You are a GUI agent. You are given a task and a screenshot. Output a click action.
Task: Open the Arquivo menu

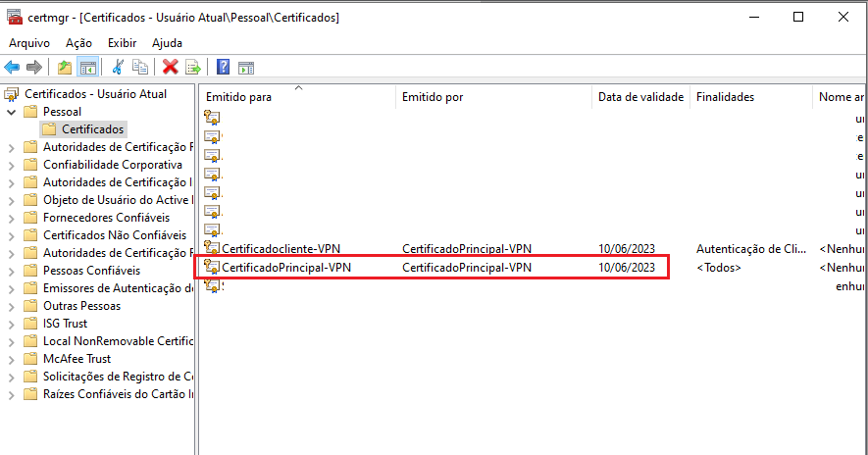click(x=29, y=43)
